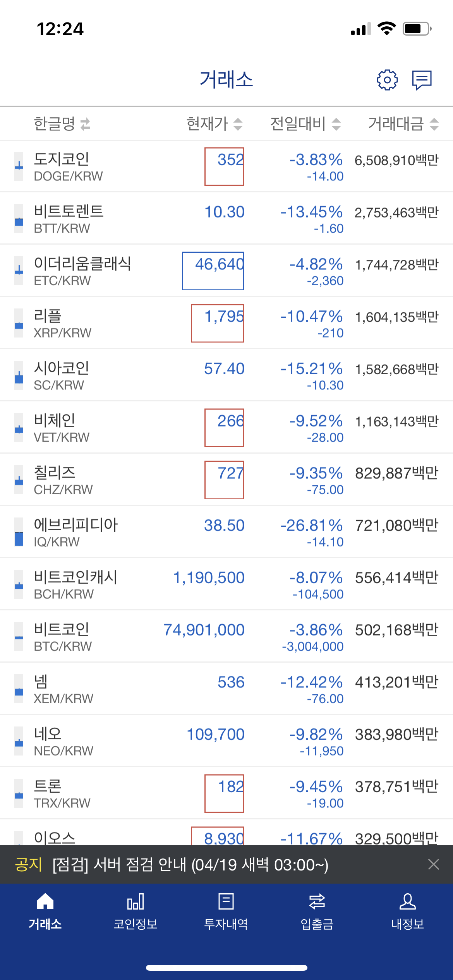Open the chat message icon
The image size is (453, 980).
[x=422, y=80]
